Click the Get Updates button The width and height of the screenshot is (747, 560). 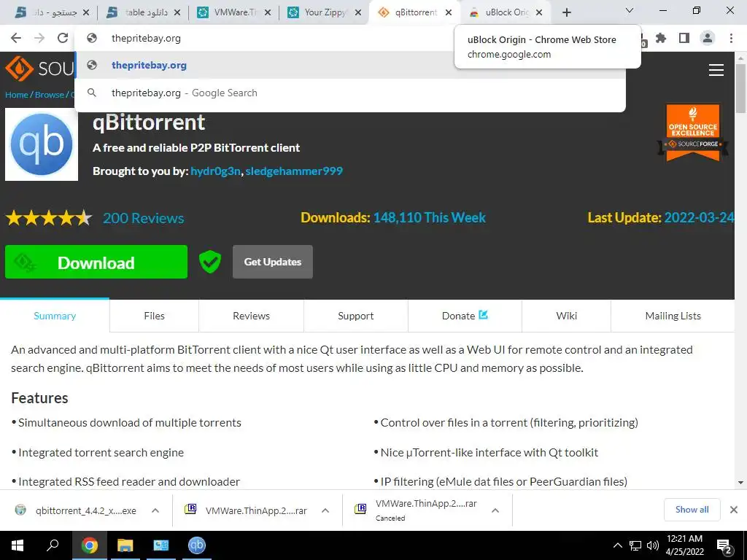coord(273,262)
